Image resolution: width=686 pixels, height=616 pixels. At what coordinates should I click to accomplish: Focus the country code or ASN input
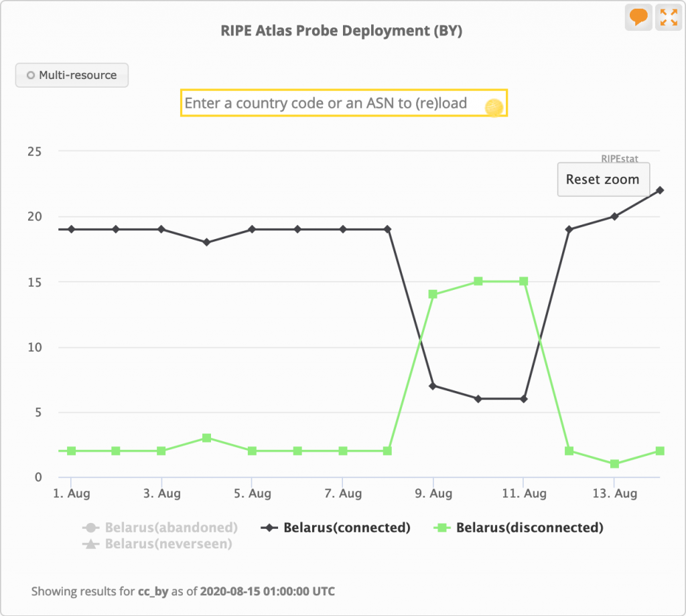click(x=344, y=103)
